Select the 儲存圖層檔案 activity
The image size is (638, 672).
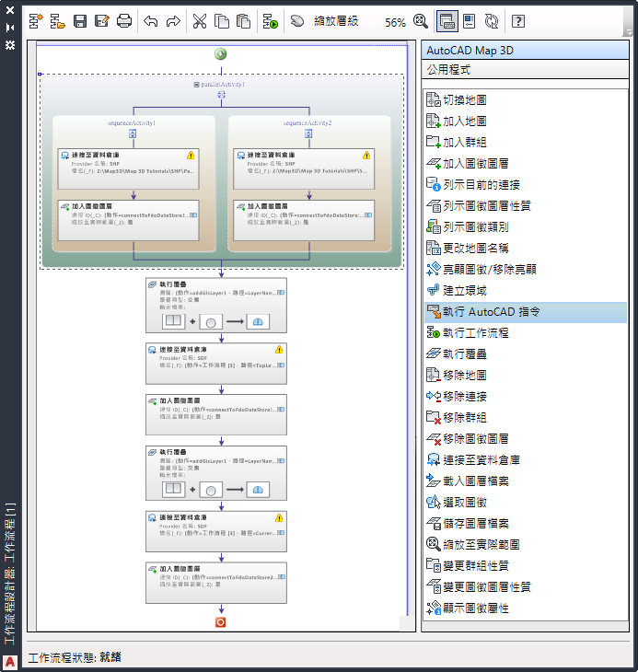pos(526,523)
